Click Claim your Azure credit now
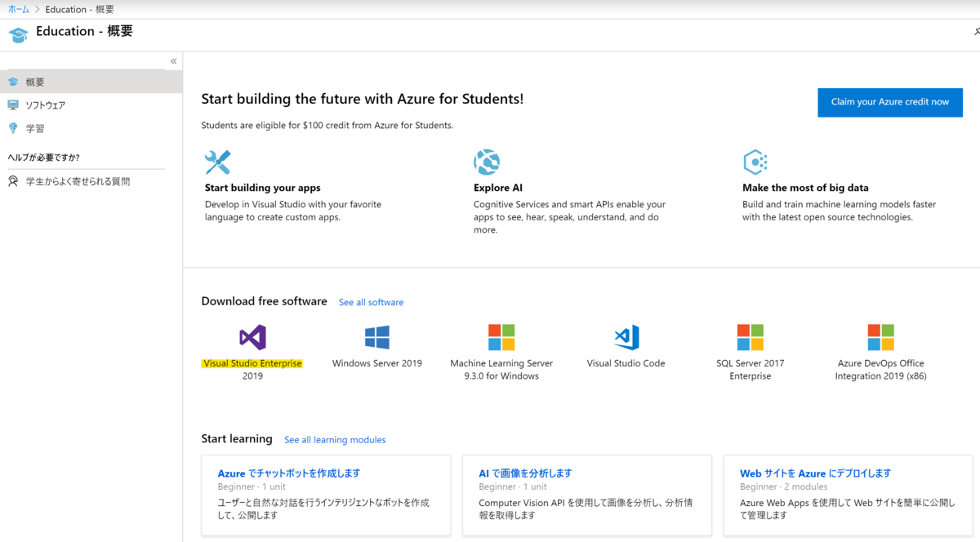 889,102
